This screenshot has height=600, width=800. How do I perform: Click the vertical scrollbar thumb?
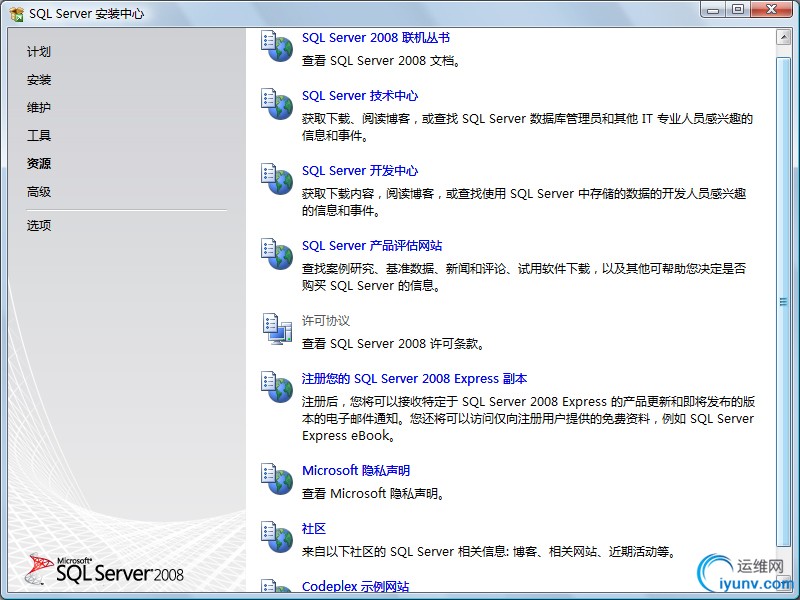pyautogui.click(x=783, y=302)
